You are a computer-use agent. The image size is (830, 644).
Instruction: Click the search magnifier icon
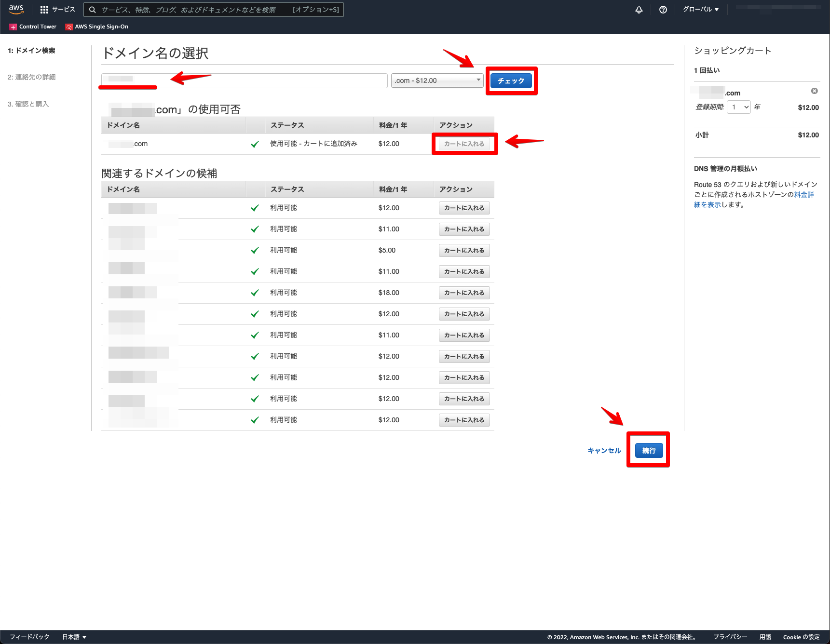click(x=92, y=10)
